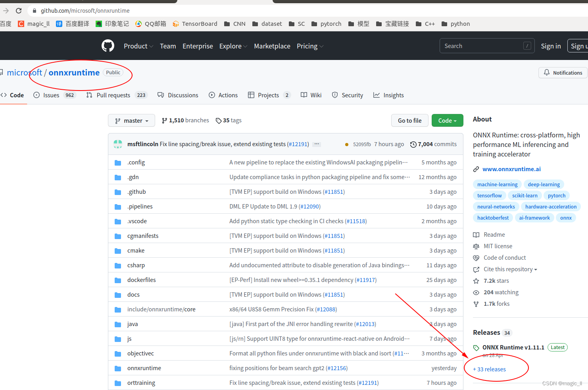Screen dimensions: 588x390
Task: Expand commit message ellipsis button
Action: tap(317, 144)
